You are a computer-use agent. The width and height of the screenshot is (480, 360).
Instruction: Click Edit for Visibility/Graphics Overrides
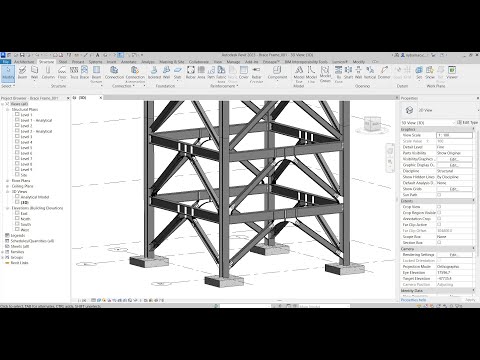[454, 159]
